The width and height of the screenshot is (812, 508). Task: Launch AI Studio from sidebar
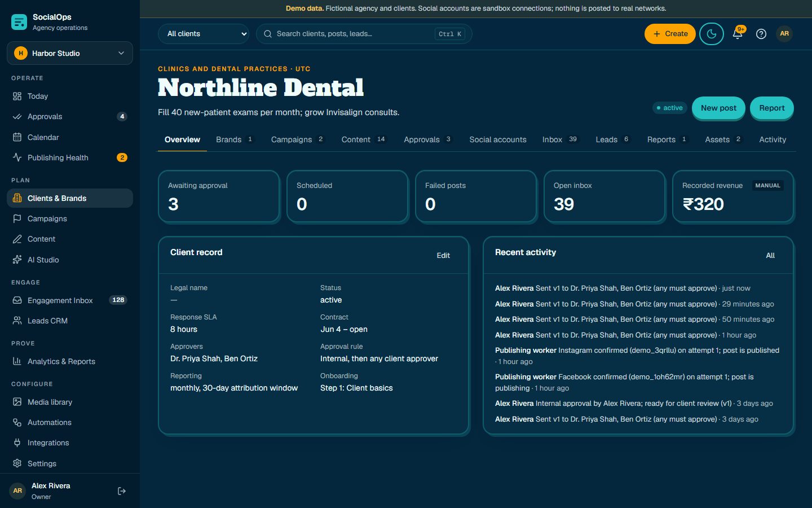(x=70, y=260)
